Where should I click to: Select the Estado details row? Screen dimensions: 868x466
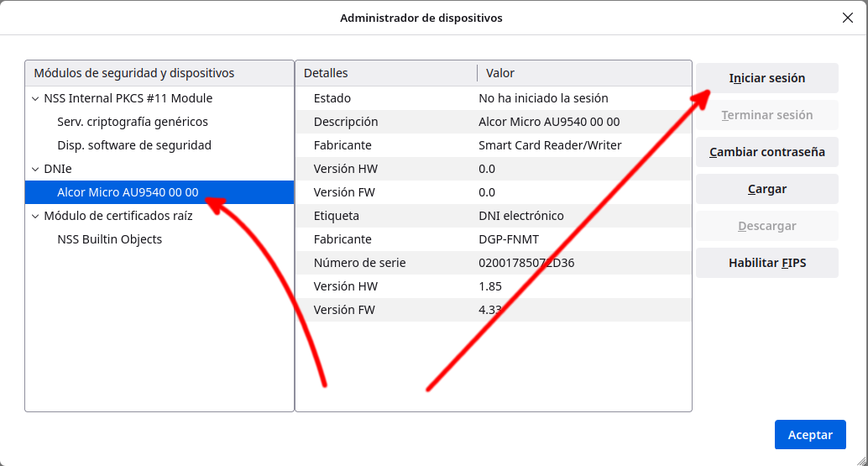494,98
